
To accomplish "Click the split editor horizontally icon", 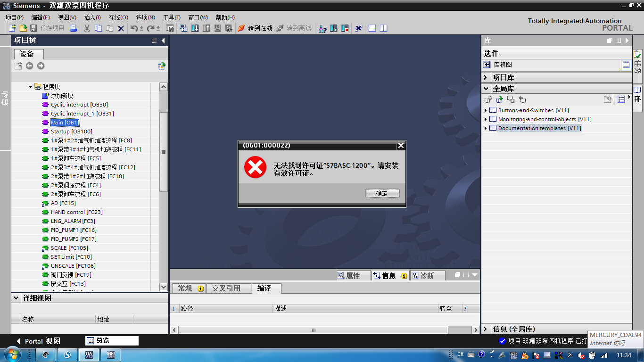I will click(372, 28).
